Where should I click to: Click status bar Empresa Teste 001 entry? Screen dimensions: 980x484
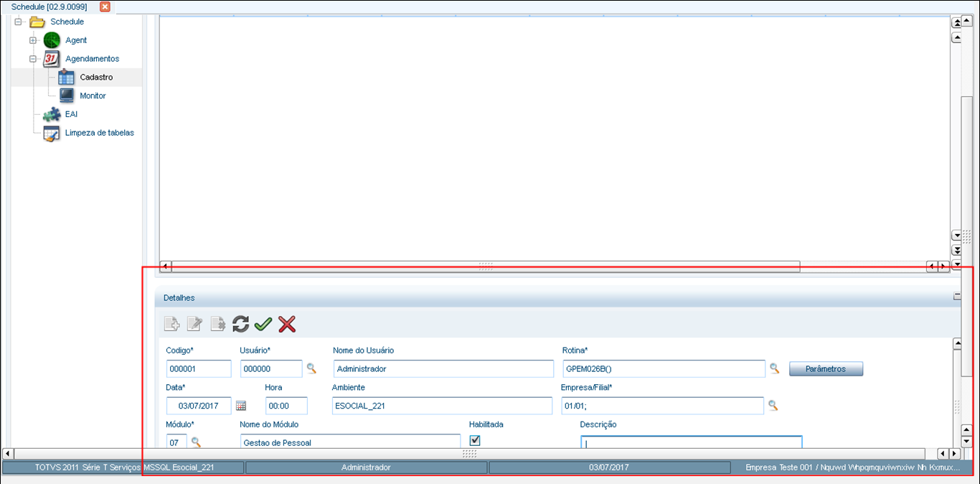[852, 467]
